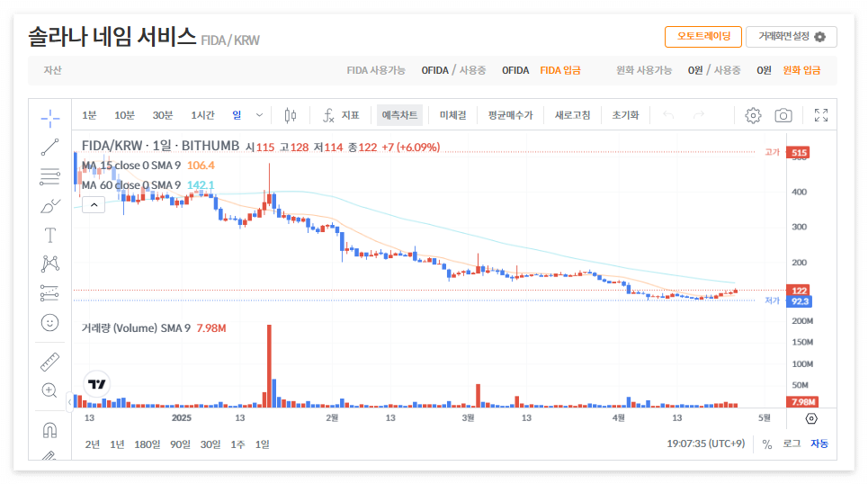The height and width of the screenshot is (484, 868).
Task: Toggle the 예측차트 forecast chart
Action: (399, 115)
